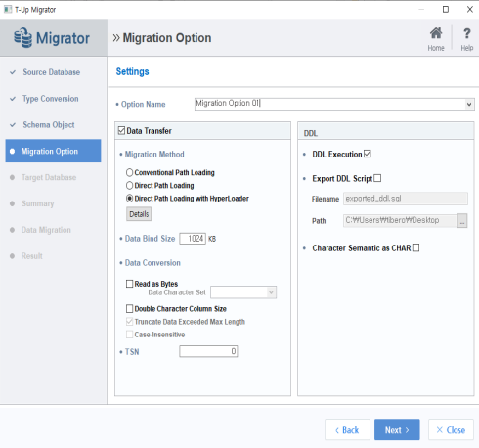Click the Filename exported_ddl.sql field
Image resolution: width=479 pixels, height=448 pixels.
406,199
